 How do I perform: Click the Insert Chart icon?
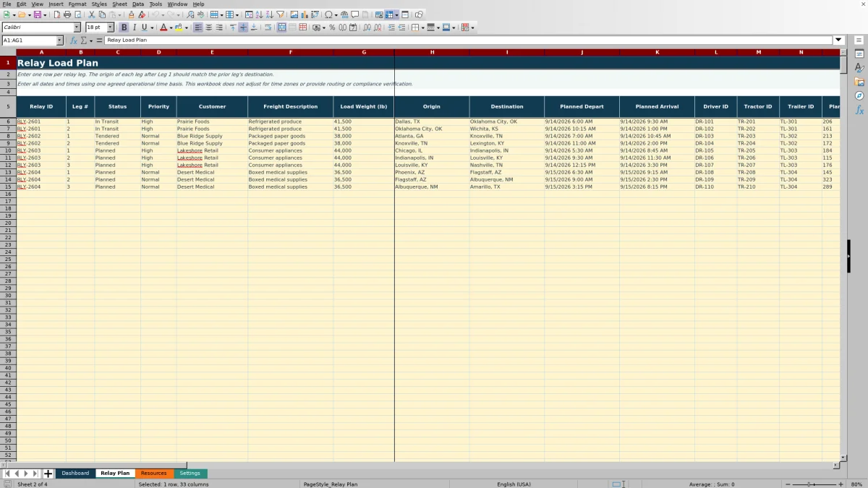305,14
